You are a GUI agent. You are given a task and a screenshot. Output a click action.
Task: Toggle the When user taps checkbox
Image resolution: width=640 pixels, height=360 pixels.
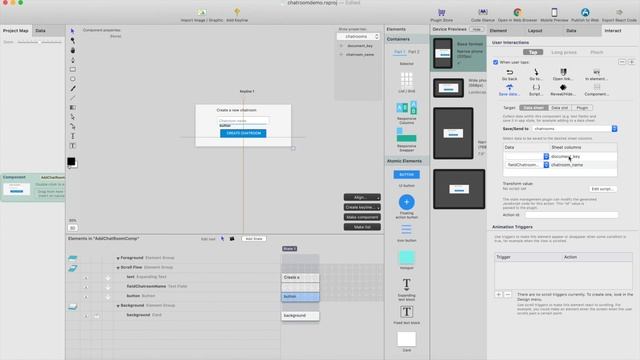pyautogui.click(x=496, y=62)
